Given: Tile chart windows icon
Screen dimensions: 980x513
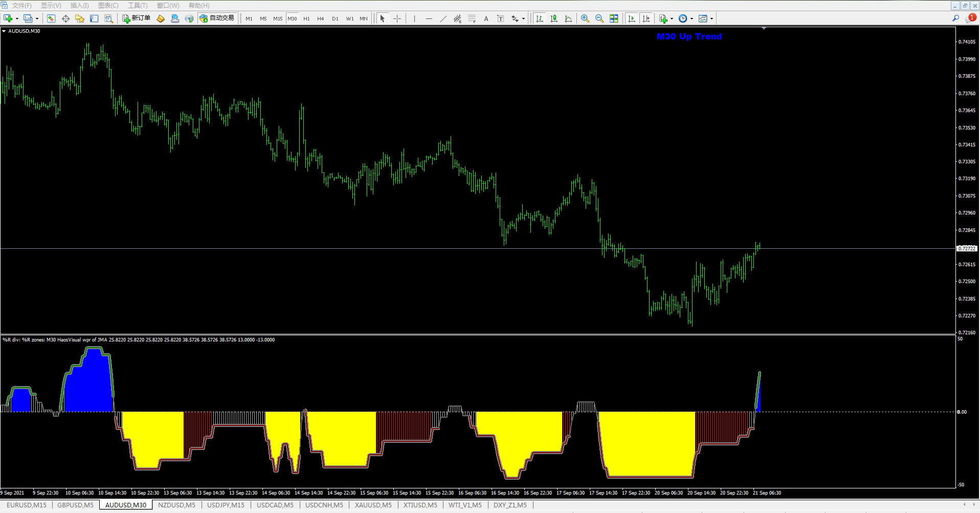Looking at the screenshot, I should pyautogui.click(x=614, y=18).
